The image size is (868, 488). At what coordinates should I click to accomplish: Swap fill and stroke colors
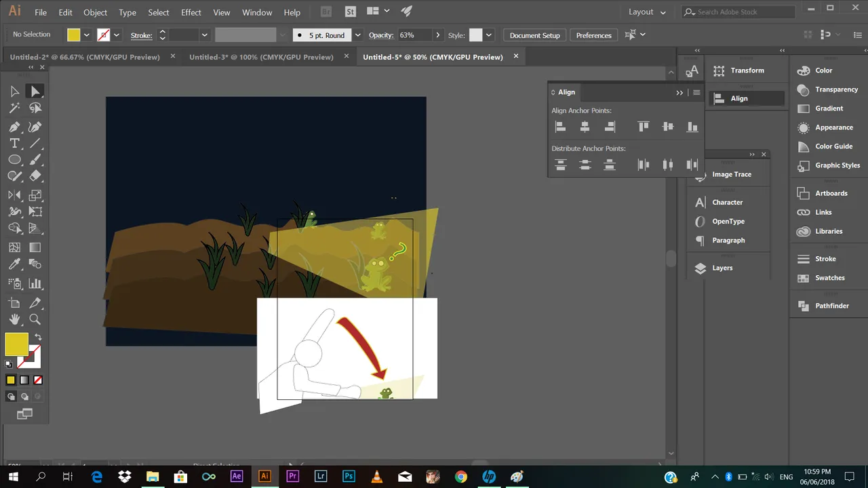pyautogui.click(x=39, y=337)
